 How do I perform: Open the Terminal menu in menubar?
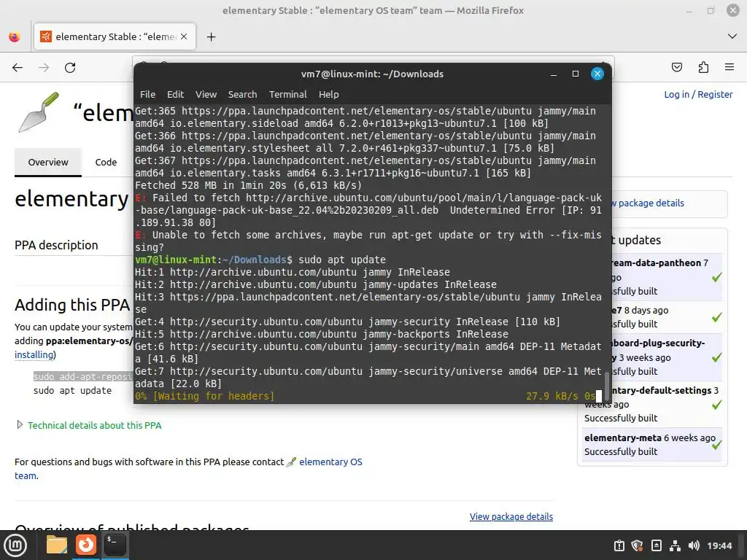click(x=287, y=94)
